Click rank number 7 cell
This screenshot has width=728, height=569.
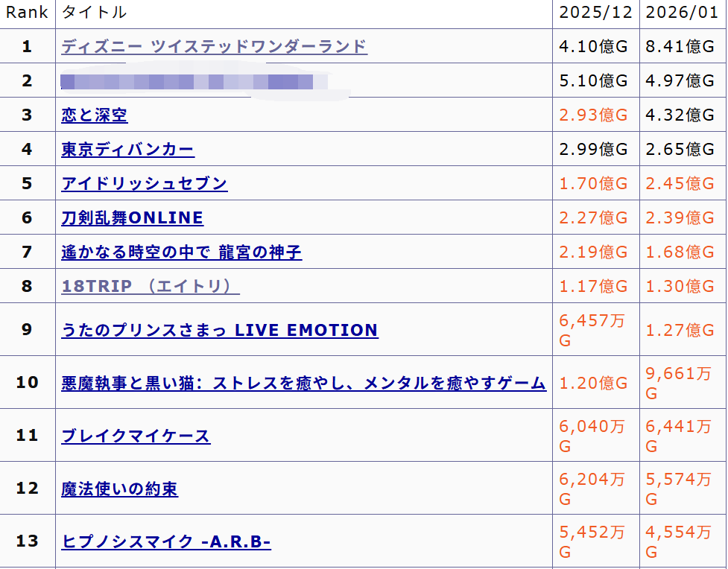coord(27,252)
